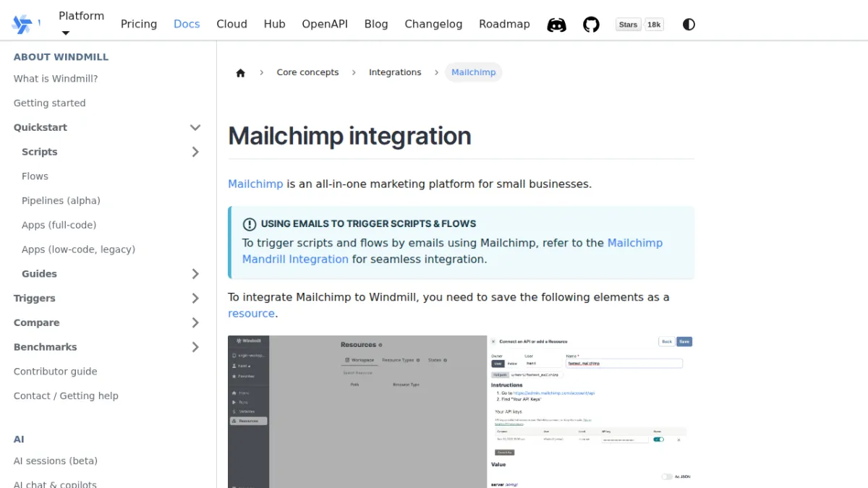Open the Scripts sidebar item
868x488 pixels.
(40, 152)
